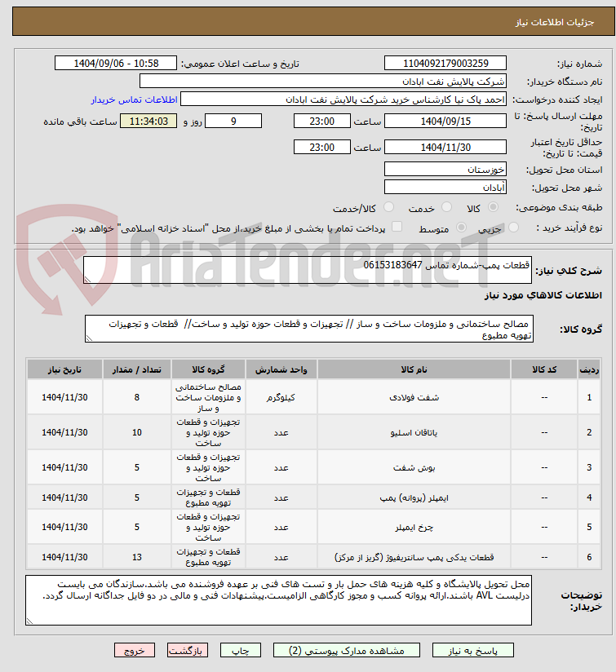Image resolution: width=616 pixels, height=672 pixels.
Task: Click the remaining time field 11:34:03
Action: tap(148, 121)
